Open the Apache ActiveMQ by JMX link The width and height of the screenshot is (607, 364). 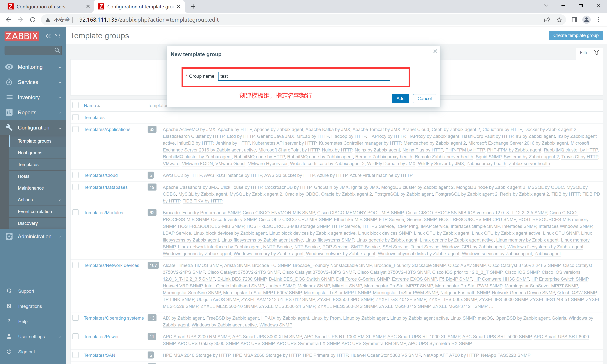pos(189,129)
